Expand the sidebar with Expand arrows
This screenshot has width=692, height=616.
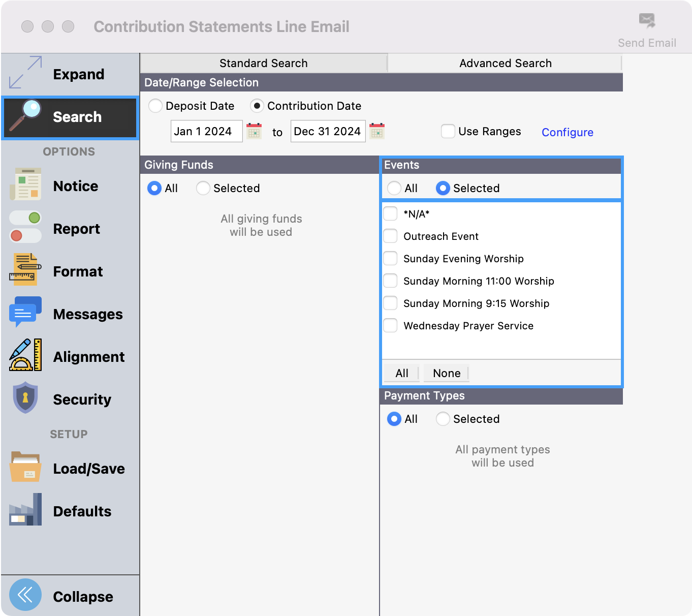tap(25, 73)
